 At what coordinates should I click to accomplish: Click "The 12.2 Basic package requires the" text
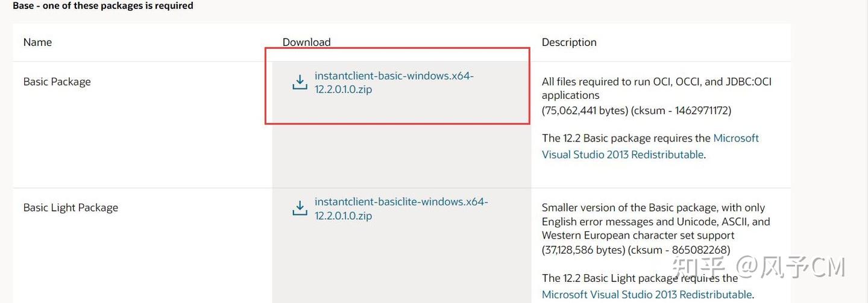626,138
